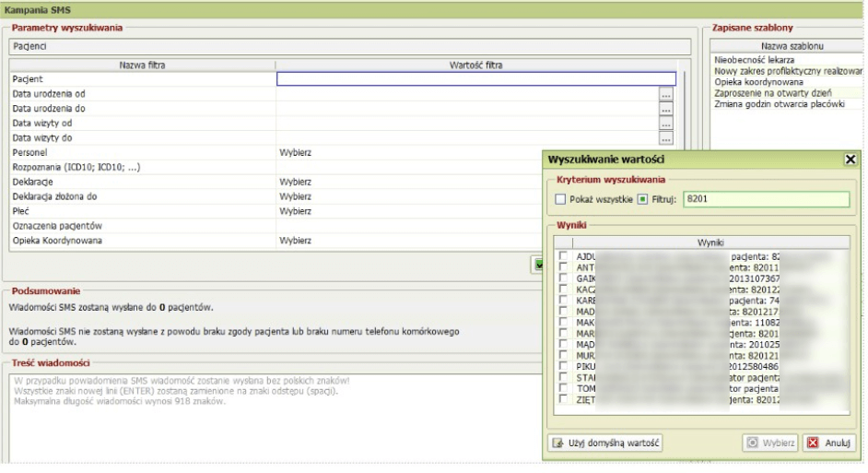Open date picker for Data wizyty do

point(666,138)
